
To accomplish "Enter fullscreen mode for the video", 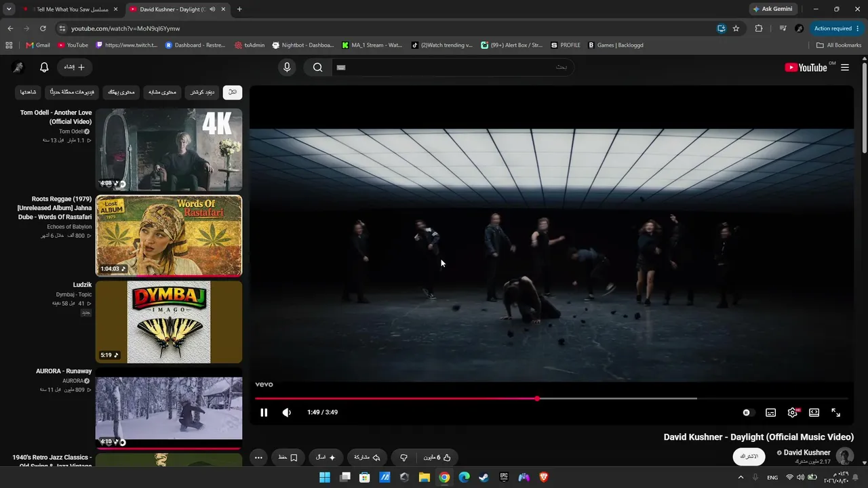I will click(x=836, y=412).
